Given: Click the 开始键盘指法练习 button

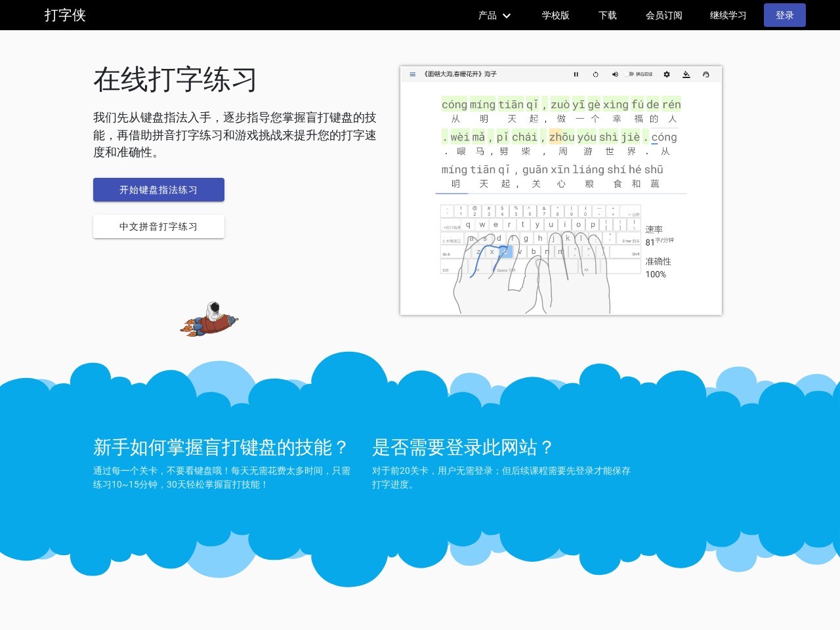Looking at the screenshot, I should pos(159,190).
